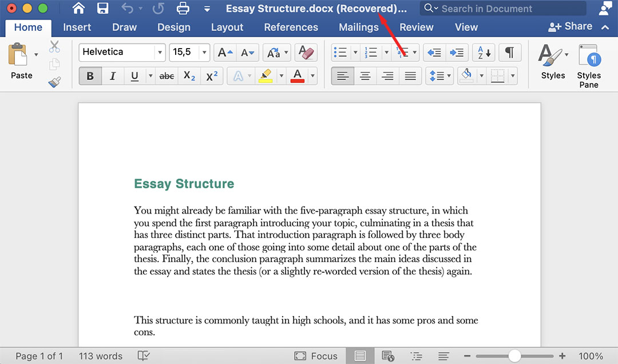Sort text A to Z
Viewport: 618px width, 364px height.
(x=484, y=53)
